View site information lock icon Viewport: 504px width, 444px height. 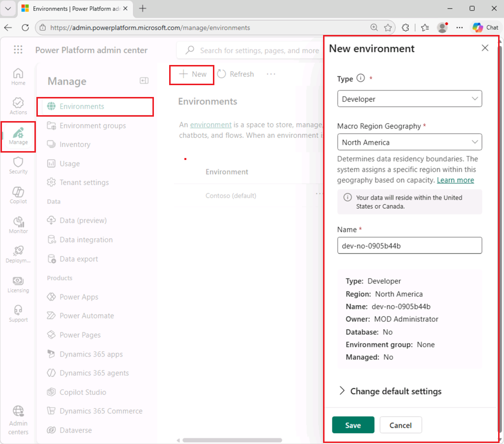point(42,28)
